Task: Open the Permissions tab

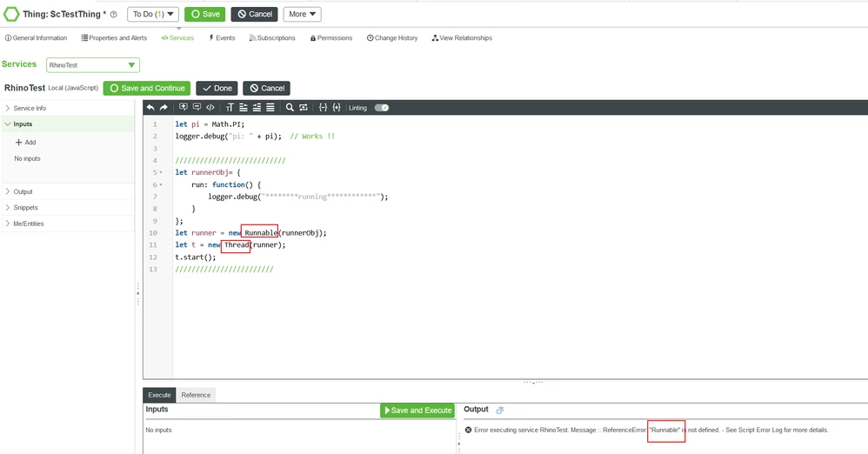Action: pos(331,37)
